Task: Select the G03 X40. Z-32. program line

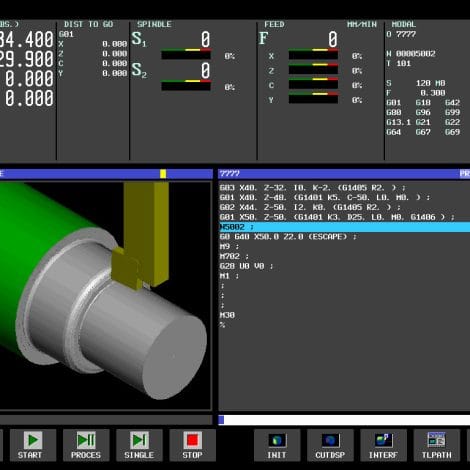Action: click(312, 188)
